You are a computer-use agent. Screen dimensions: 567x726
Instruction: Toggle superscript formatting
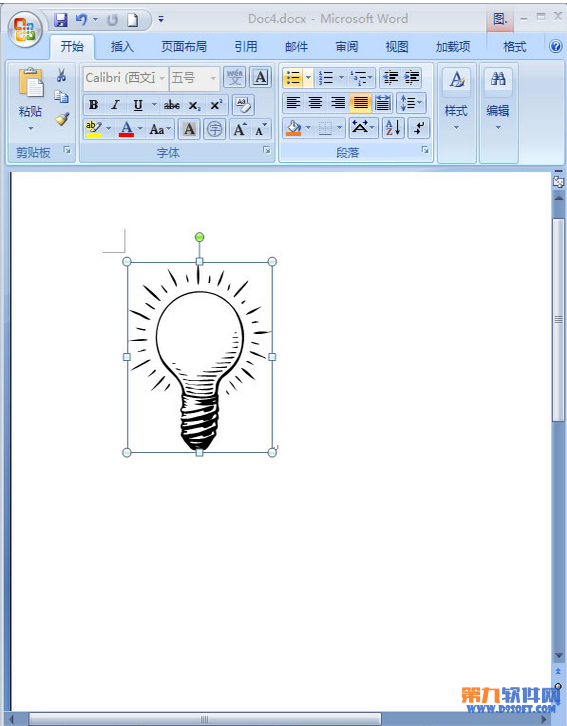point(216,105)
